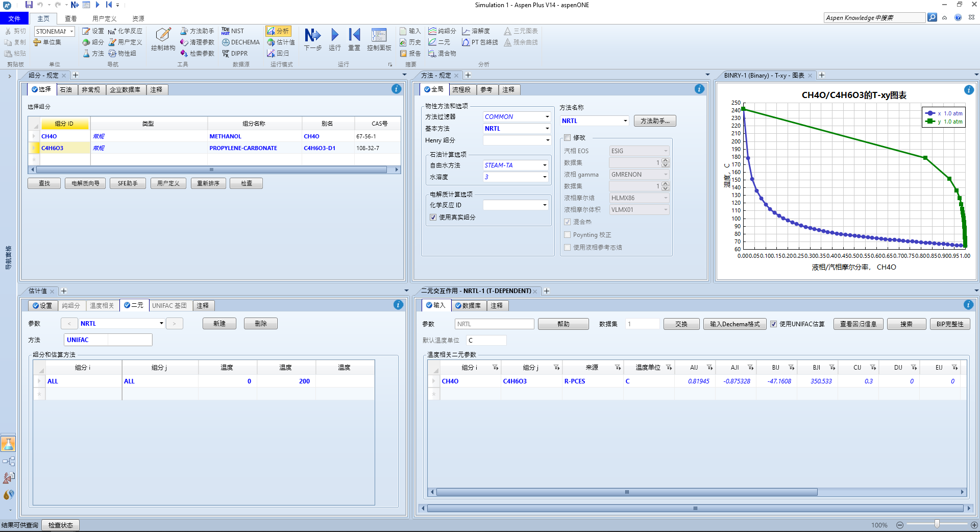Image resolution: width=980 pixels, height=532 pixels.
Task: Click 新建 button in estimation
Action: 219,324
